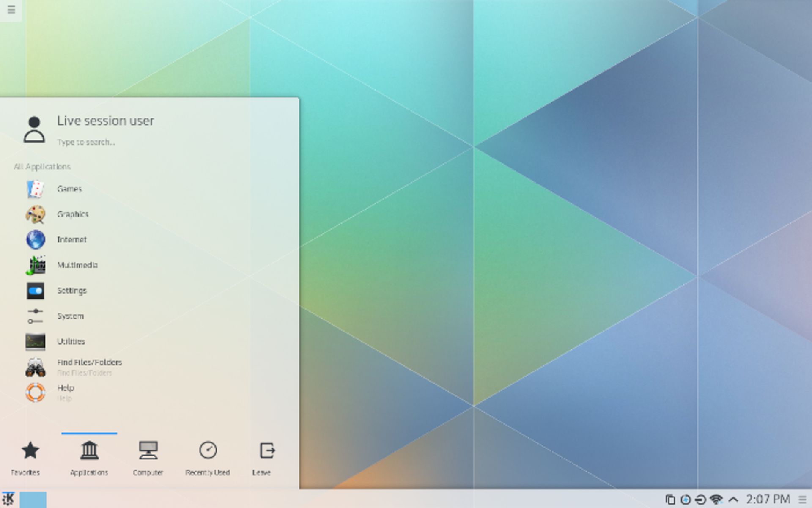Viewport: 812px width, 508px height.
Task: Open the Internet category
Action: click(72, 240)
